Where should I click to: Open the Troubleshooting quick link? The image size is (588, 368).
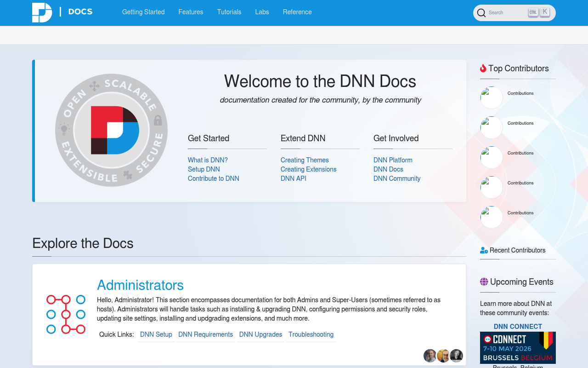pos(311,334)
